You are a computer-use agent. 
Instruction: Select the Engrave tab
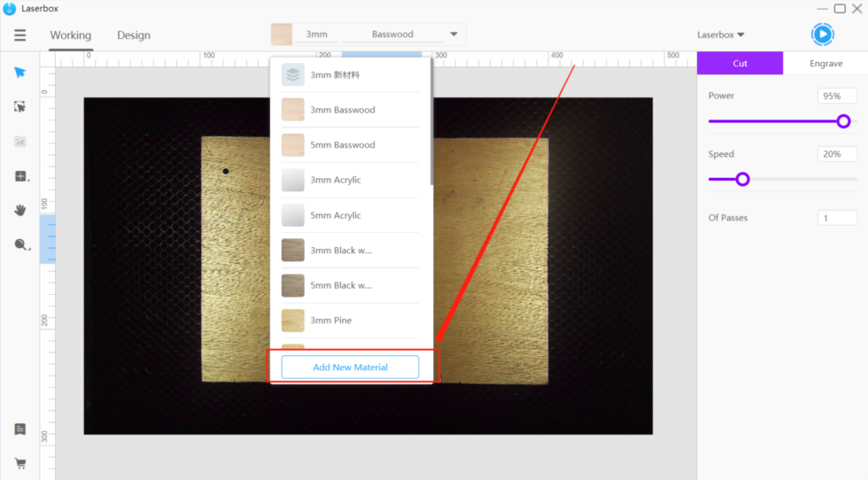coord(825,63)
